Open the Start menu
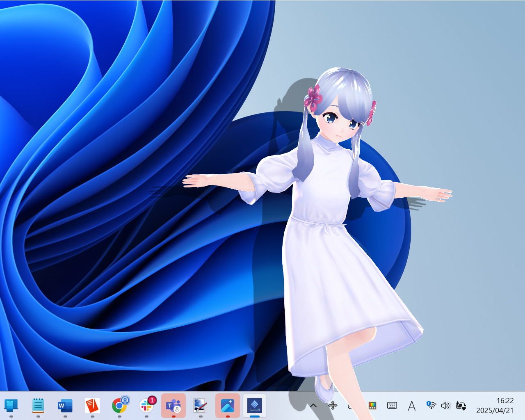 (11, 406)
